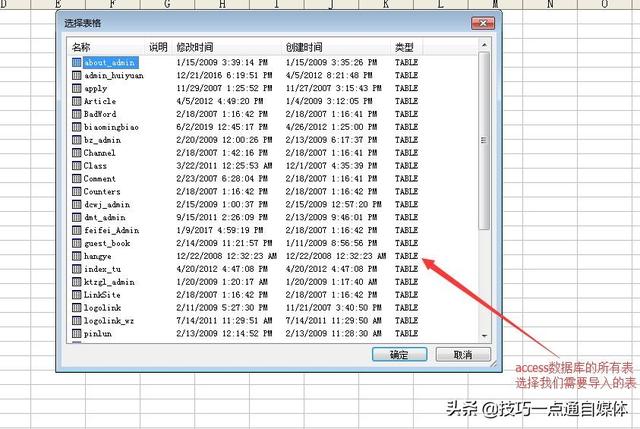Screen dimensions: 640x429
Task: Click modified time 12/21/2016 6:19:51 PM
Action: point(224,75)
